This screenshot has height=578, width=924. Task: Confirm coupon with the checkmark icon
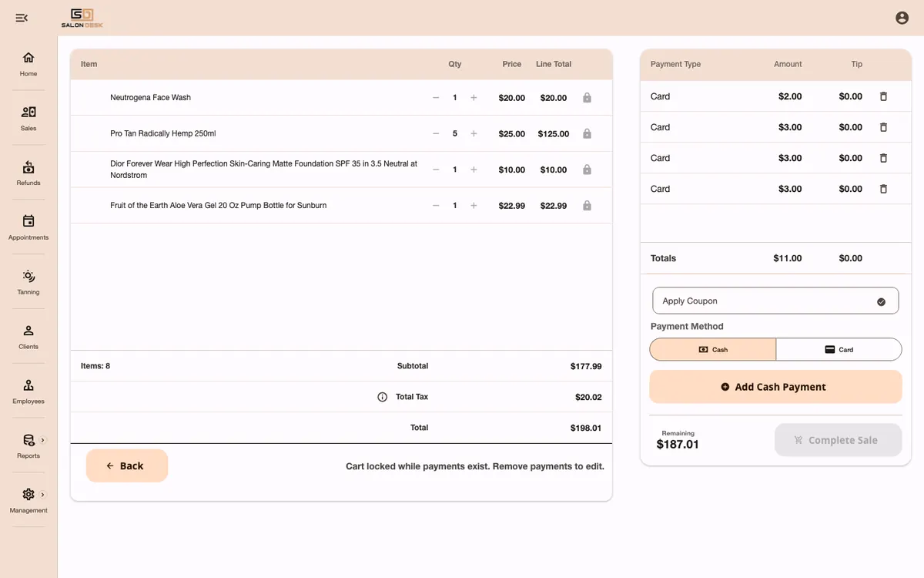(x=881, y=302)
